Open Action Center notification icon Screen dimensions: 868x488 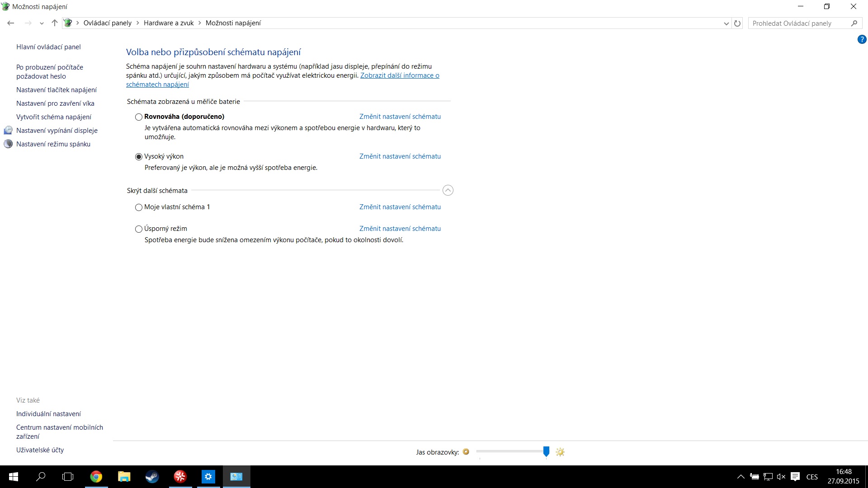795,477
